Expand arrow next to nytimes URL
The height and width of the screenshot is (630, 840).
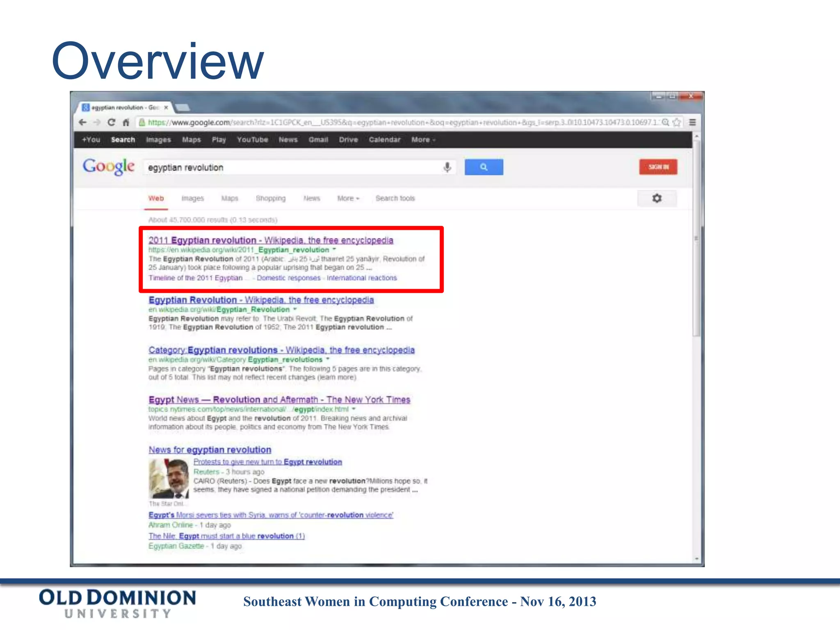[x=354, y=409]
